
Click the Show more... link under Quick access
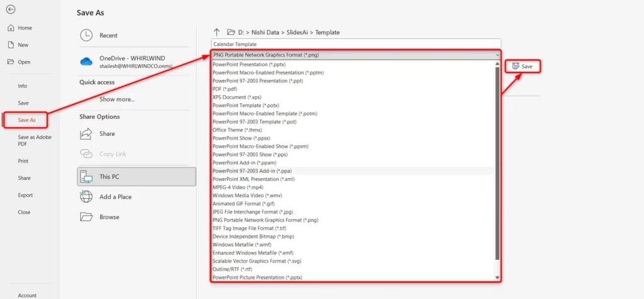point(117,99)
